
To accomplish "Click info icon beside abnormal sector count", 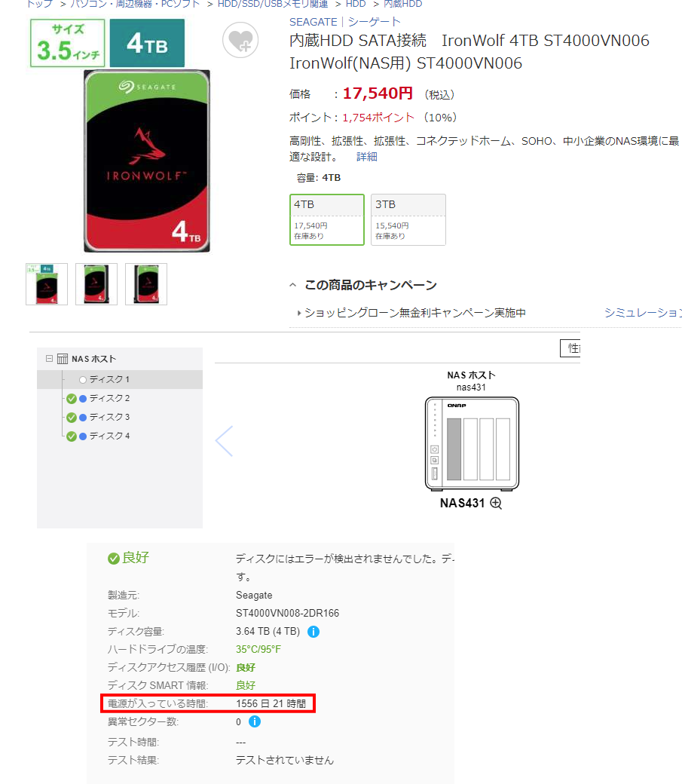I will [x=255, y=721].
